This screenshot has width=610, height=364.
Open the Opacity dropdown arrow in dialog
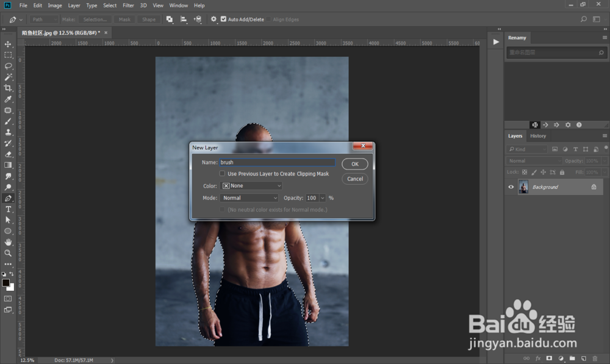point(323,198)
